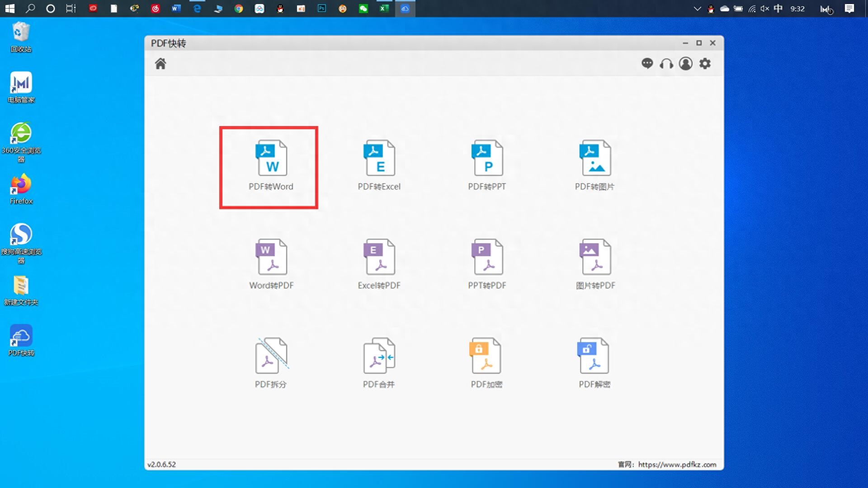Maximize the PDF快转 window
Viewport: 868px width, 488px height.
tap(699, 43)
